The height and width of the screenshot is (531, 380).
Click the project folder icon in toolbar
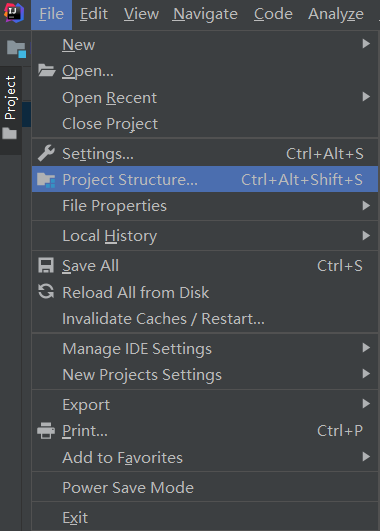pyautogui.click(x=16, y=49)
